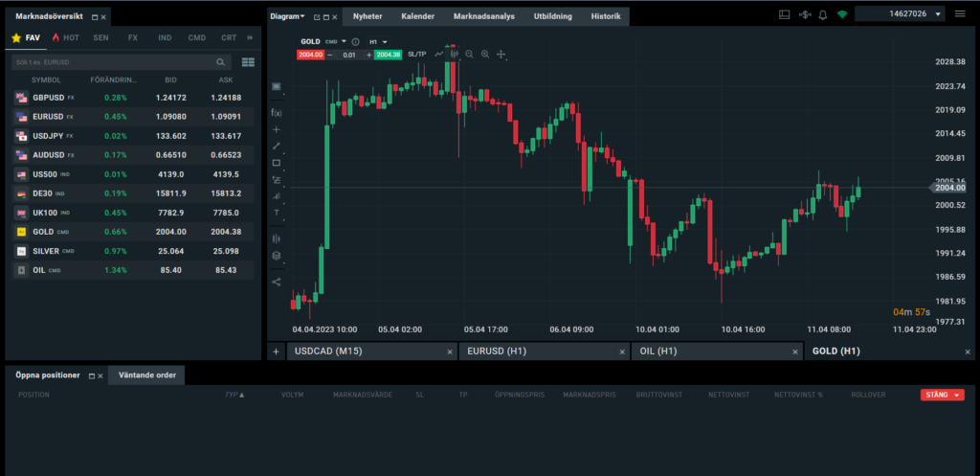The width and height of the screenshot is (980, 476).
Task: Select the HOT market category
Action: click(66, 37)
